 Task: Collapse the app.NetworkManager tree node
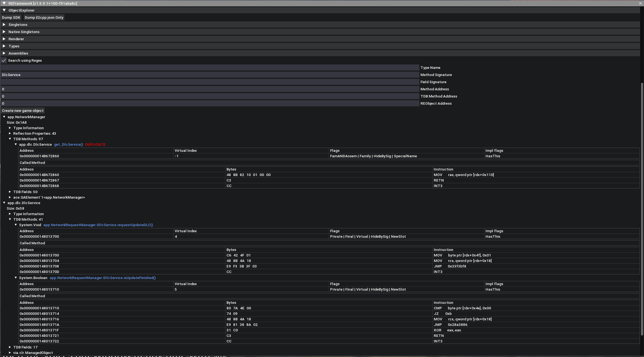click(x=4, y=117)
